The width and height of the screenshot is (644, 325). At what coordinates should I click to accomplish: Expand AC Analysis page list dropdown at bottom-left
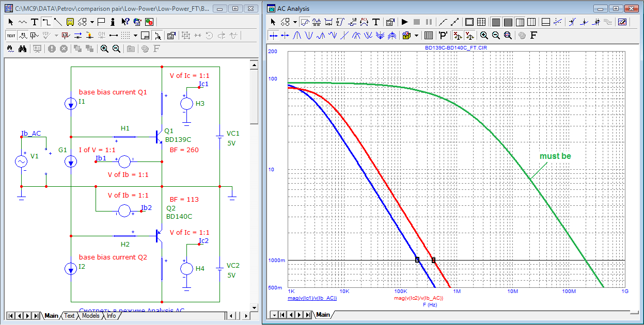pos(274,315)
